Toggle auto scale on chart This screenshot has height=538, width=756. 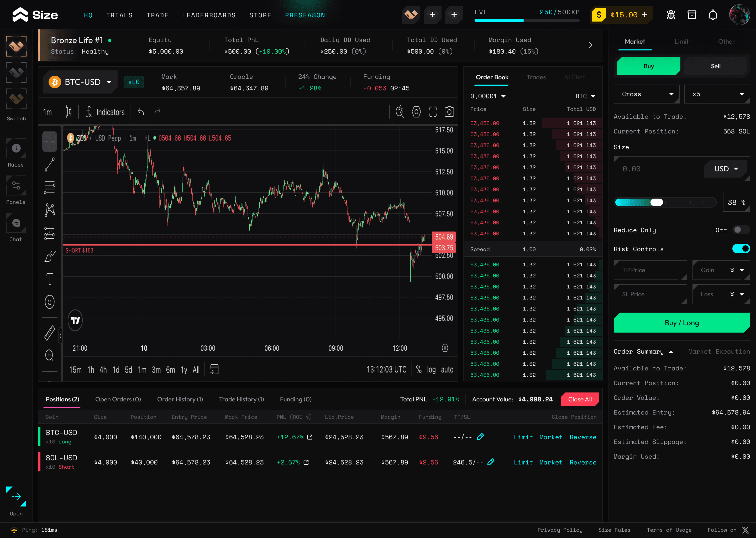tap(447, 369)
